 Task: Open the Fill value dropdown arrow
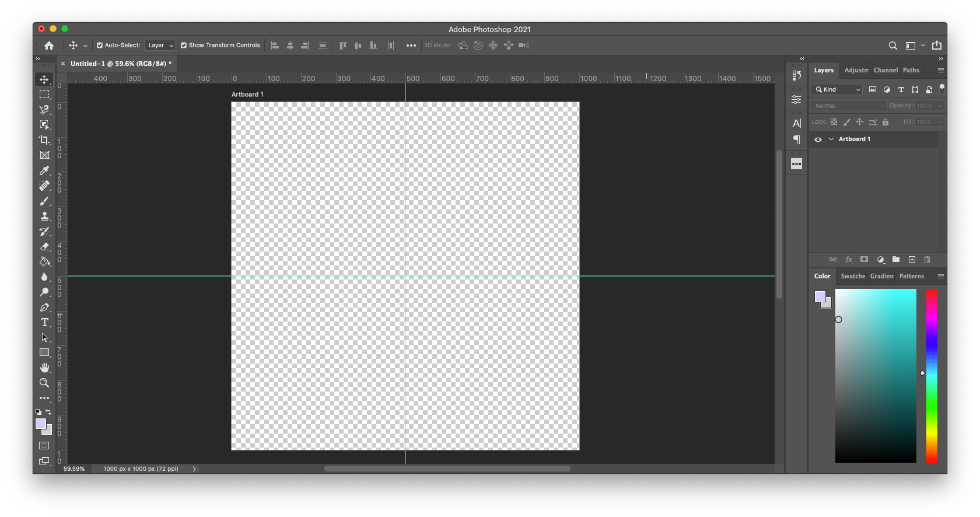pyautogui.click(x=940, y=122)
